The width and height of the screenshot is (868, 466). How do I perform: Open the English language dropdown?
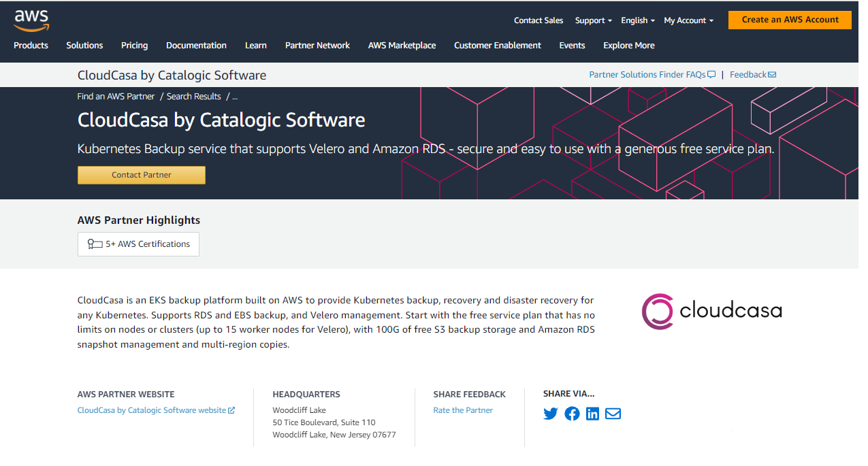pyautogui.click(x=637, y=20)
